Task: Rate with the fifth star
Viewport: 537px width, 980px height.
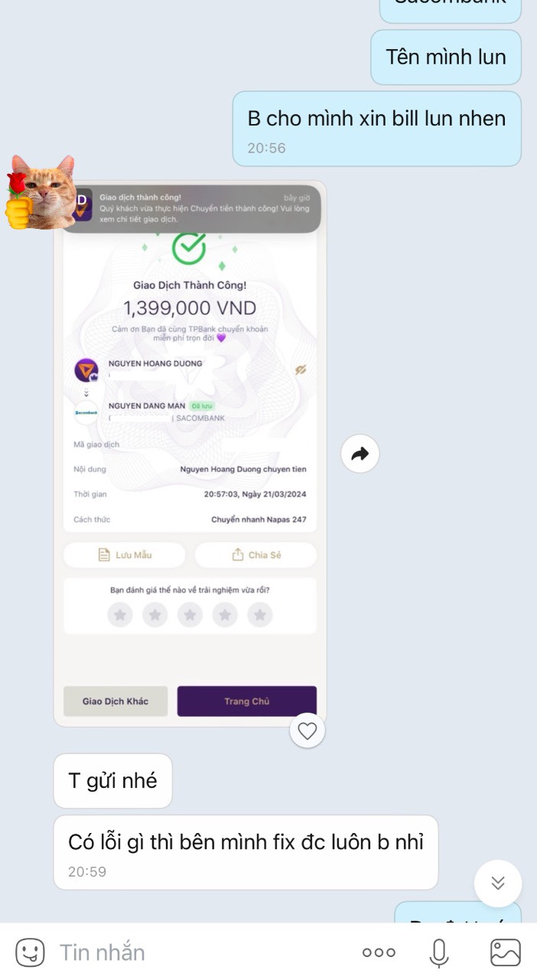Action: pos(260,614)
